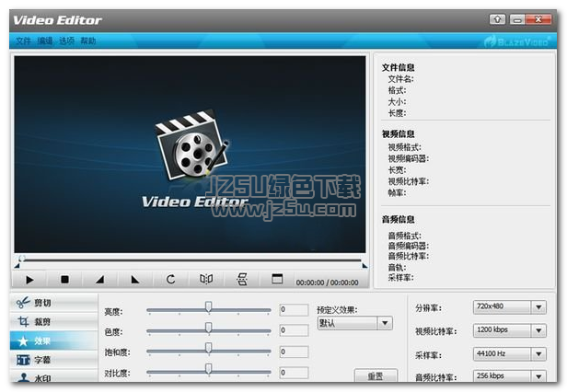Toggle the full screen preview icon

277,279
